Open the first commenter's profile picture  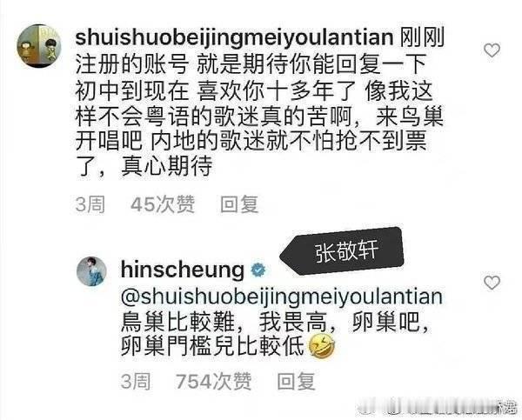point(39,46)
